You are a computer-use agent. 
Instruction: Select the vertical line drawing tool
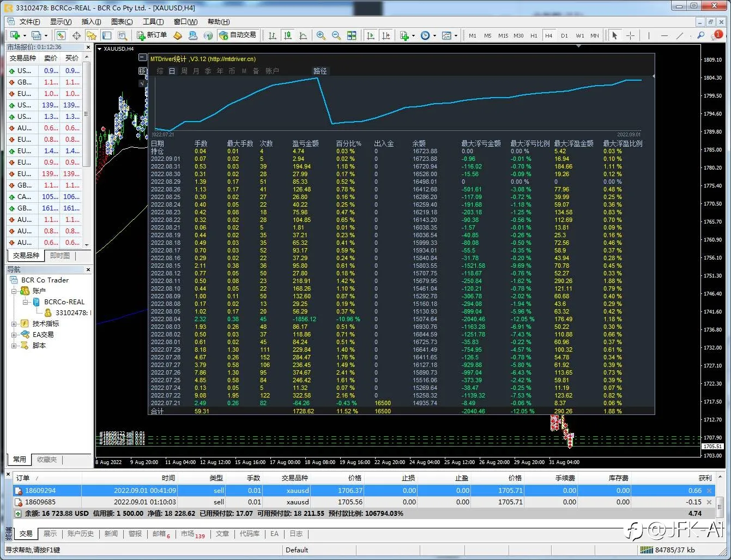coord(649,35)
